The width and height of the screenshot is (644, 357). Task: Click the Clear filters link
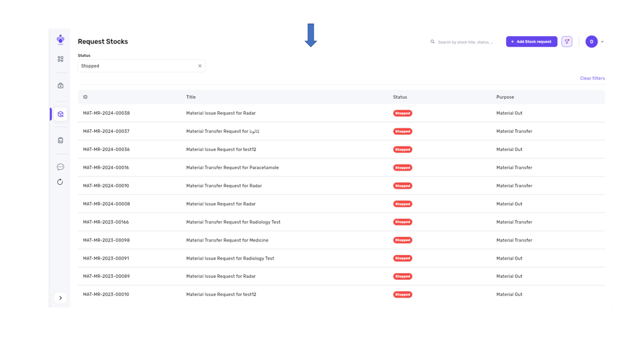pos(592,79)
